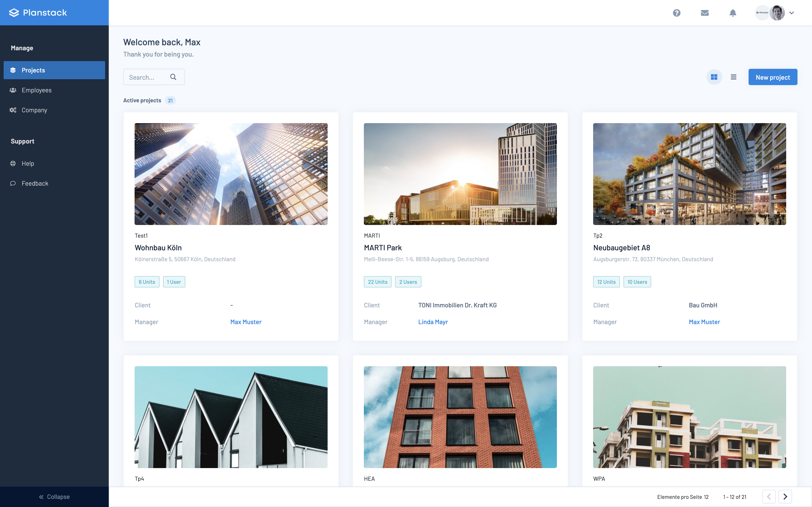Switch to grid view
Viewport: 812px width, 507px height.
pos(714,77)
